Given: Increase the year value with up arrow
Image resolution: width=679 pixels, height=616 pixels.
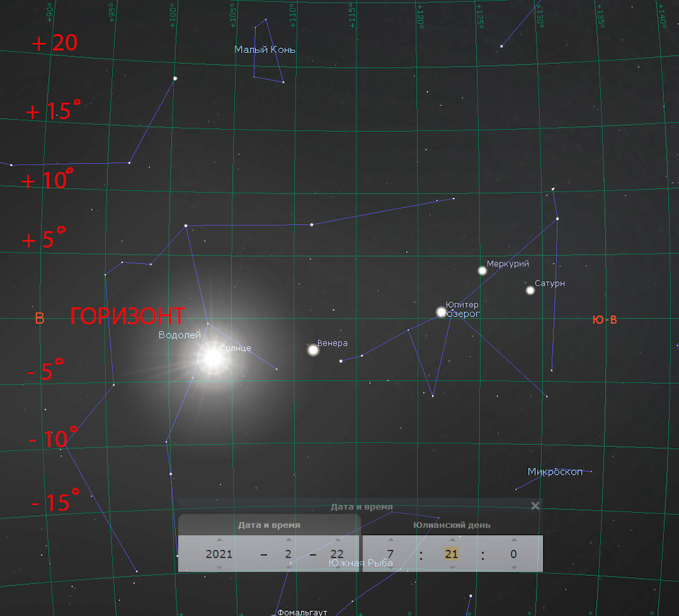Looking at the screenshot, I should 219,540.
